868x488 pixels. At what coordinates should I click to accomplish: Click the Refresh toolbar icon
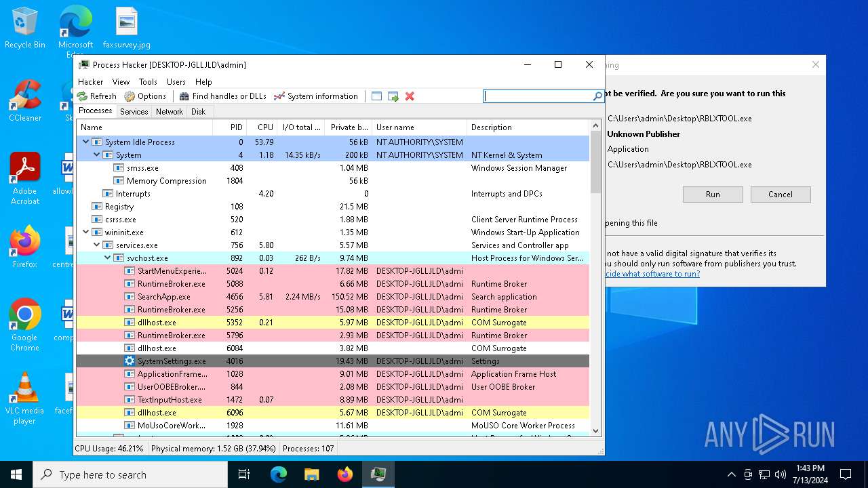coord(82,96)
